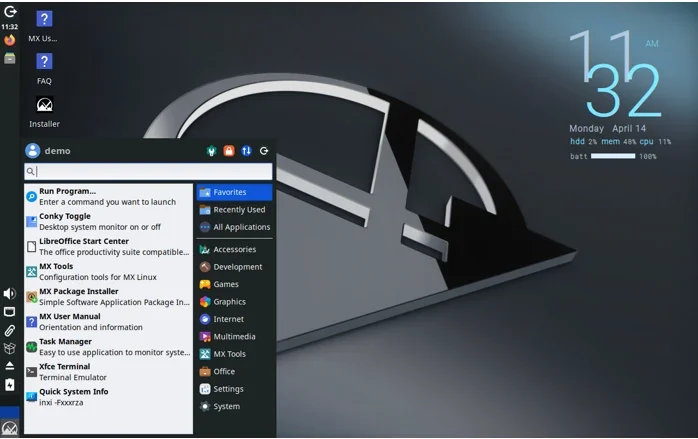The width and height of the screenshot is (698, 439).
Task: Click the eject removable media icon
Action: click(x=9, y=366)
